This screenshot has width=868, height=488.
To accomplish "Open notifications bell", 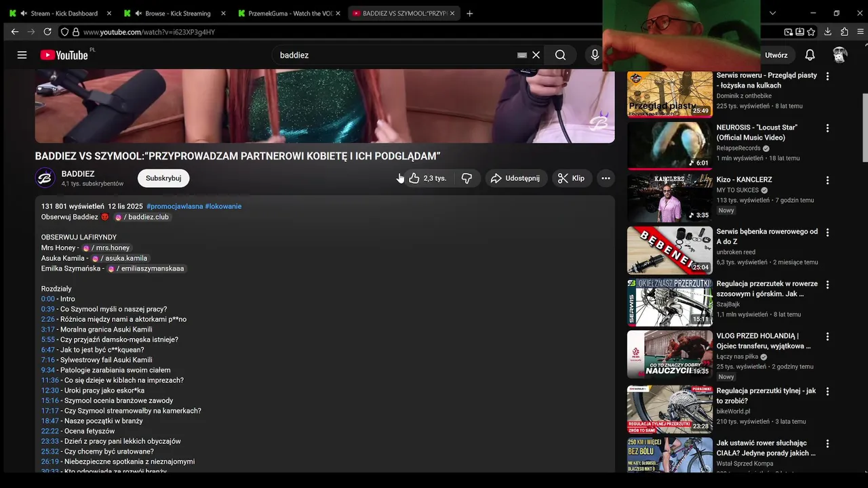I will click(x=810, y=55).
